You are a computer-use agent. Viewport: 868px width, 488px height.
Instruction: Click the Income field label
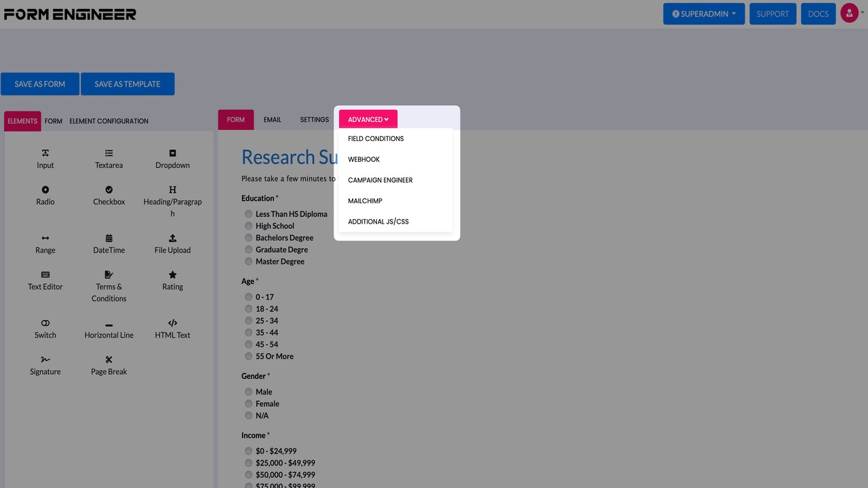pyautogui.click(x=254, y=436)
